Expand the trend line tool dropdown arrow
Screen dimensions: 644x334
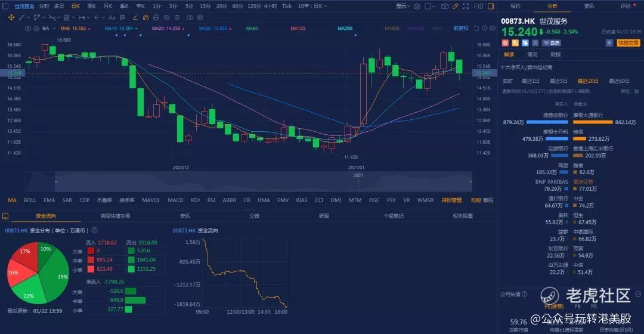coord(29,18)
